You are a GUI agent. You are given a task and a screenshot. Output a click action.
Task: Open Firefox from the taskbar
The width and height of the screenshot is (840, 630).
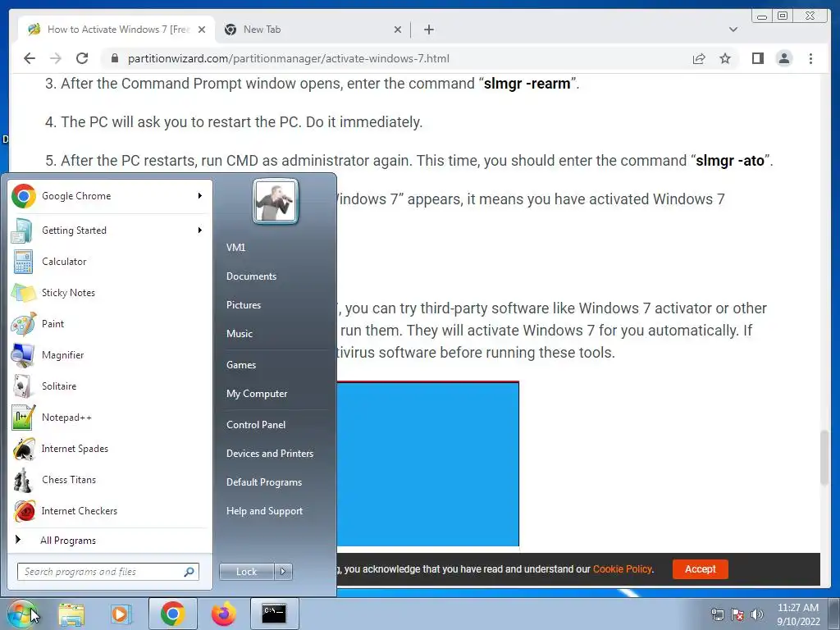[223, 614]
